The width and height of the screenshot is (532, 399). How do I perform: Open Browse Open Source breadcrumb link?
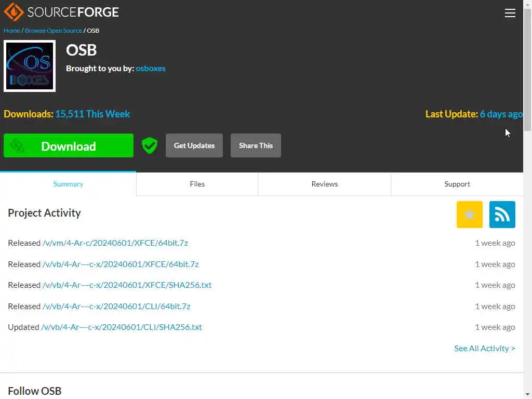tap(54, 31)
